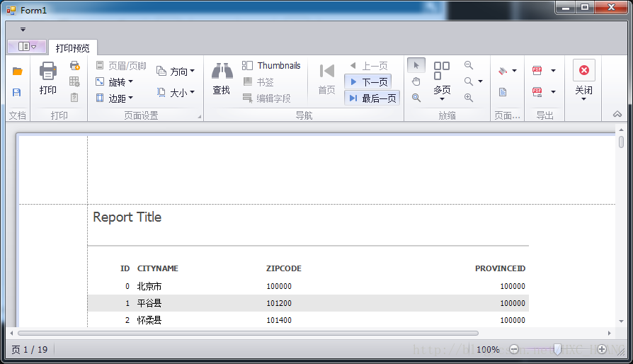Toggle the 书签 bookmarks panel

pos(258,82)
